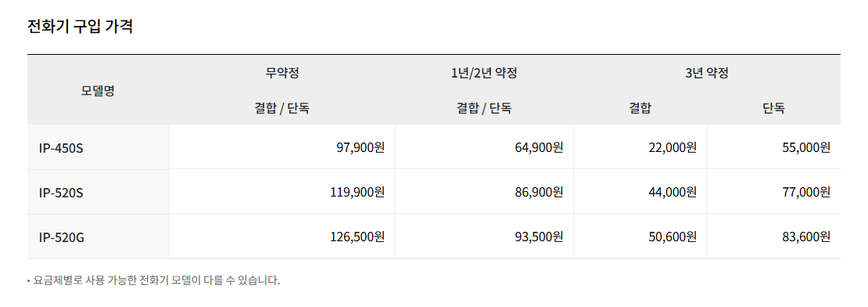Click the 55,000원 price cell
Viewport: 868px width, 307px height.
774,147
